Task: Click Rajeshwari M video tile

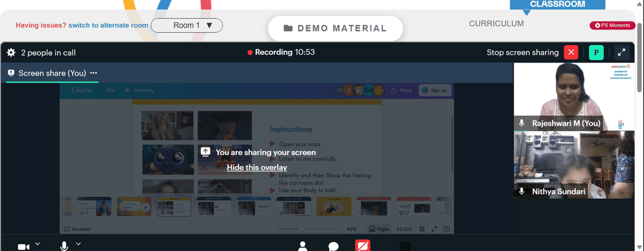Action: point(574,97)
